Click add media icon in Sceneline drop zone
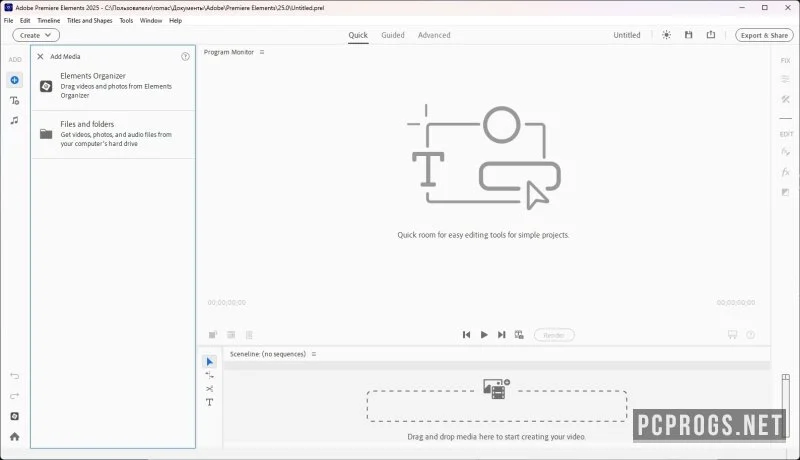 496,389
